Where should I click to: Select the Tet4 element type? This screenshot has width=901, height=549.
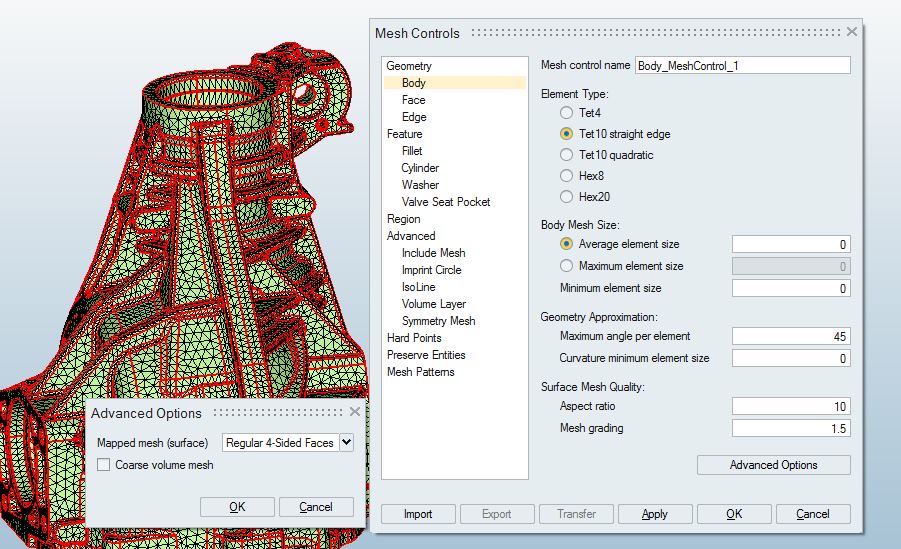tap(566, 113)
